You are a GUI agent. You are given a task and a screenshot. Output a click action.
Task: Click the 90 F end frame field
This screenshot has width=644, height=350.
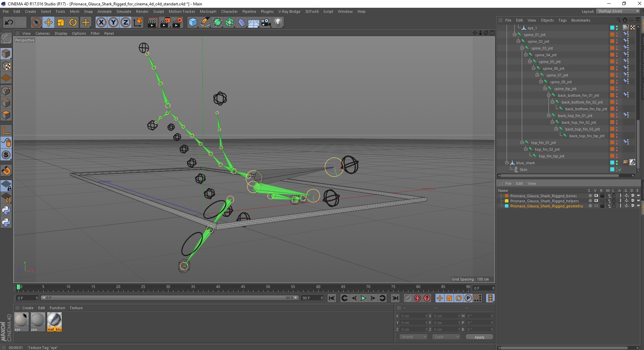tap(312, 298)
